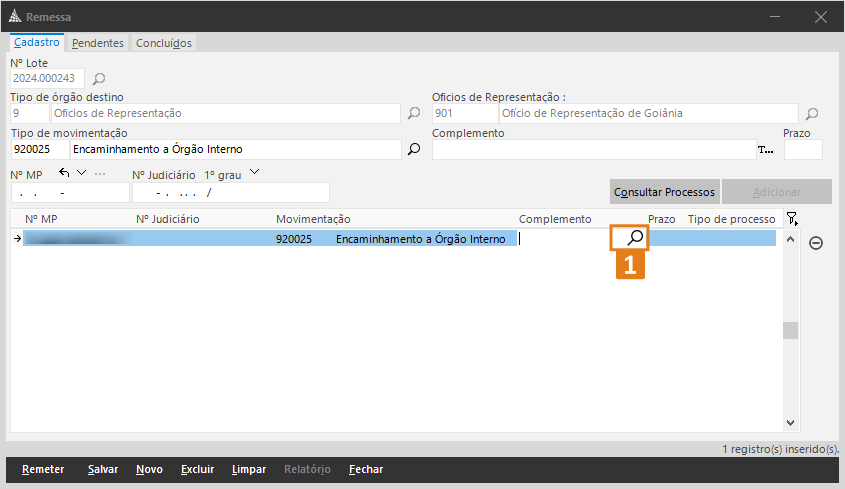
Task: Click the Complemento magnifier in the grid row
Action: (x=635, y=237)
